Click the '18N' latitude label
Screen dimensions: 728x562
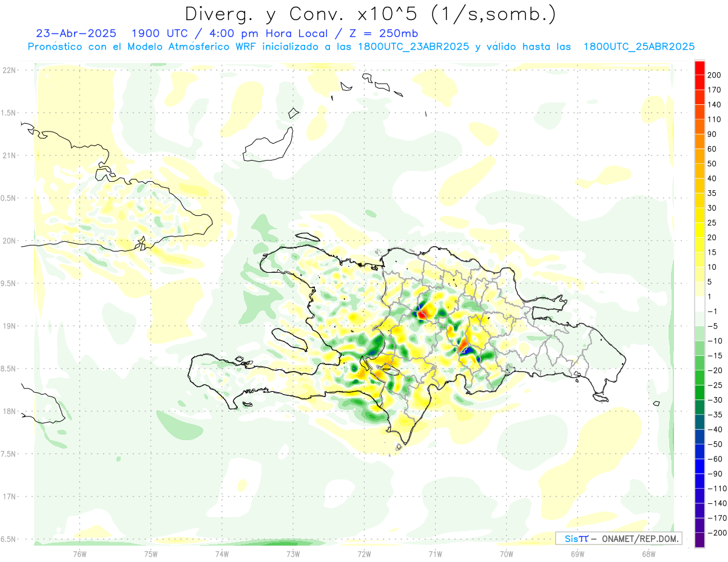tap(9, 412)
